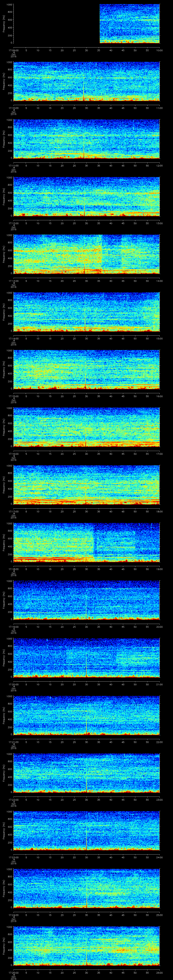This screenshot has width=173, height=980.
Task: Click the 17:17:00 start time label
Action: tap(14, 511)
